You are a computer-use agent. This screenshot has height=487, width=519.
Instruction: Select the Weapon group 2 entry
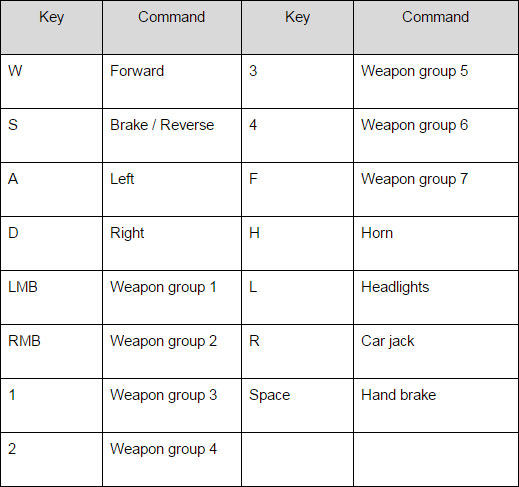[x=172, y=351]
